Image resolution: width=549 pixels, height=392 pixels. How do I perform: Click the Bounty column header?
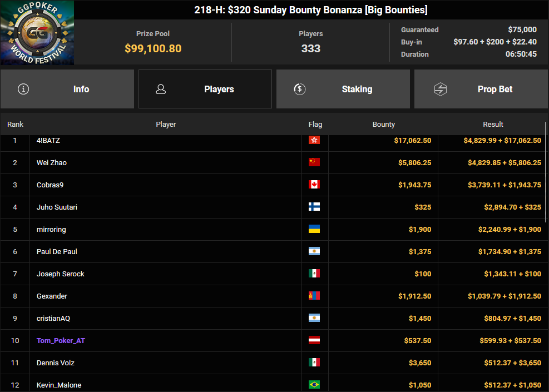click(x=383, y=124)
